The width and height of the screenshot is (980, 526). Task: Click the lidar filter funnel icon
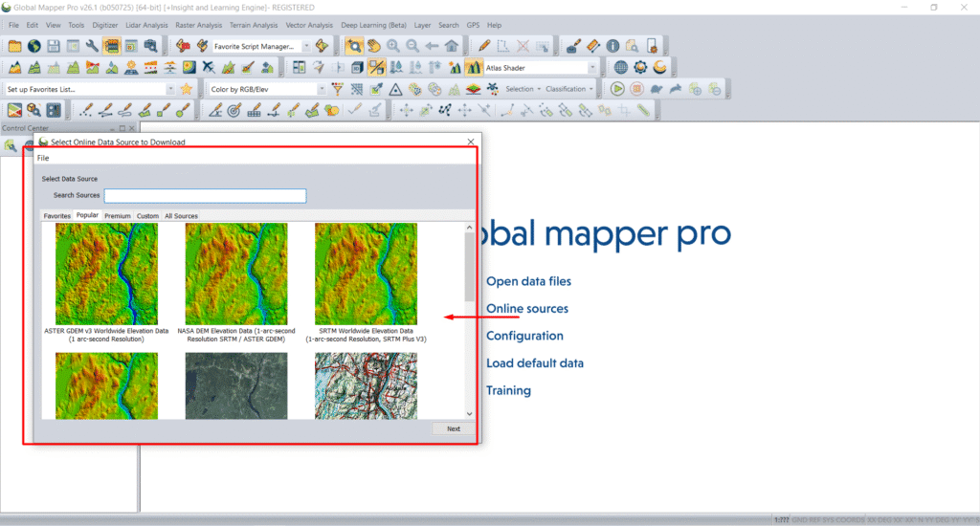pos(338,89)
